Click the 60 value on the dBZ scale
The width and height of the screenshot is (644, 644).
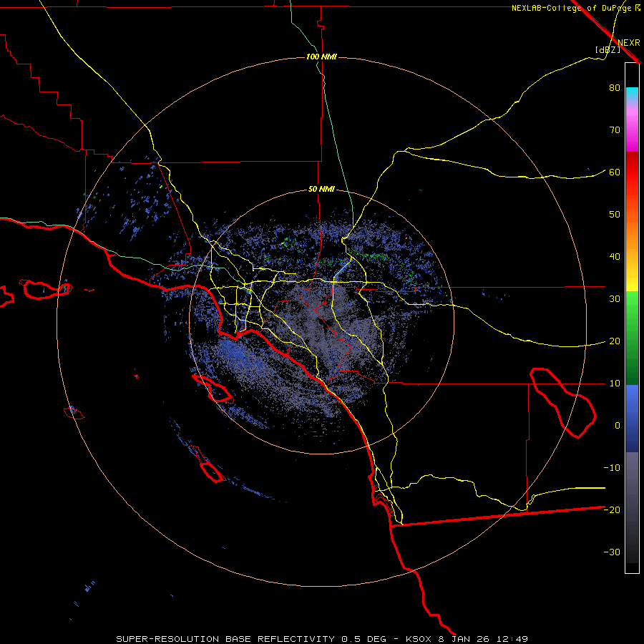coord(615,172)
